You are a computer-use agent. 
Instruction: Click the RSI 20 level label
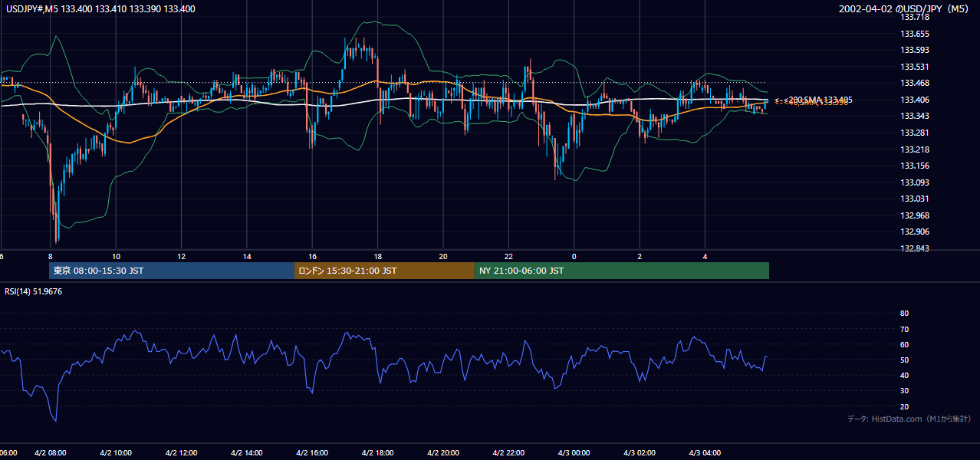tap(904, 406)
